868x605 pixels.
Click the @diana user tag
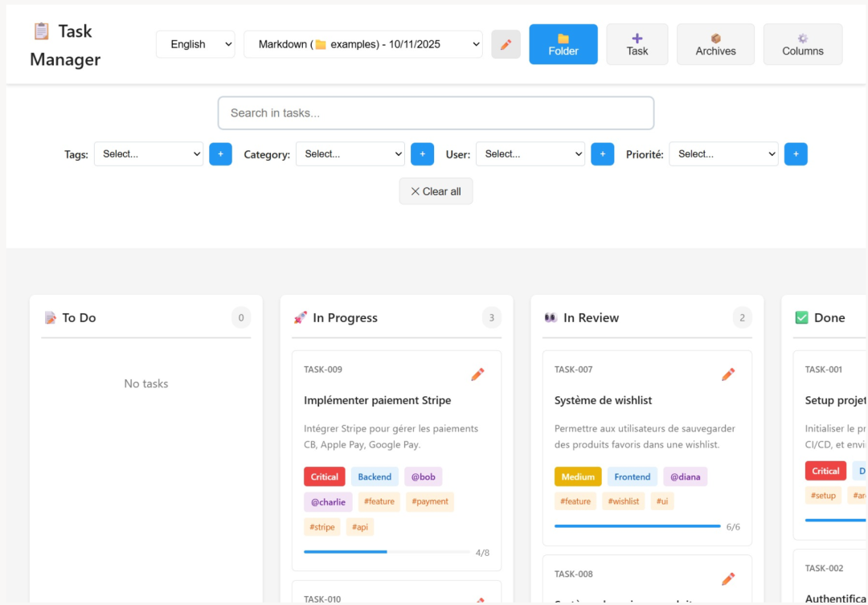tap(685, 476)
